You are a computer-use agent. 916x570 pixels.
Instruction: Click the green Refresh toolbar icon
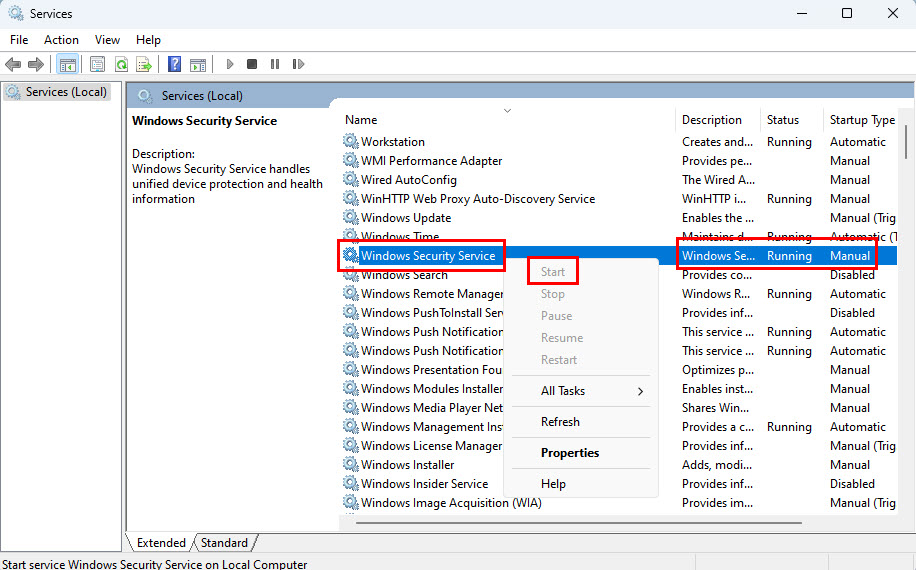[121, 65]
